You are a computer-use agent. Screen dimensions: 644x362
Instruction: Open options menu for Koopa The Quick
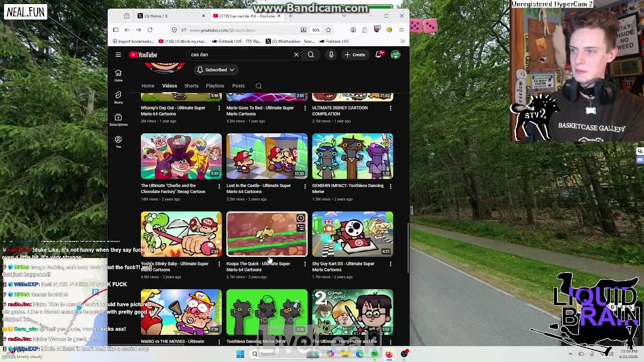point(304,264)
